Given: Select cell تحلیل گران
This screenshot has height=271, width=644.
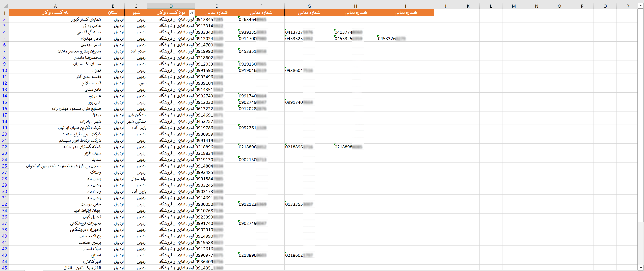Looking at the screenshot, I should (x=55, y=217).
